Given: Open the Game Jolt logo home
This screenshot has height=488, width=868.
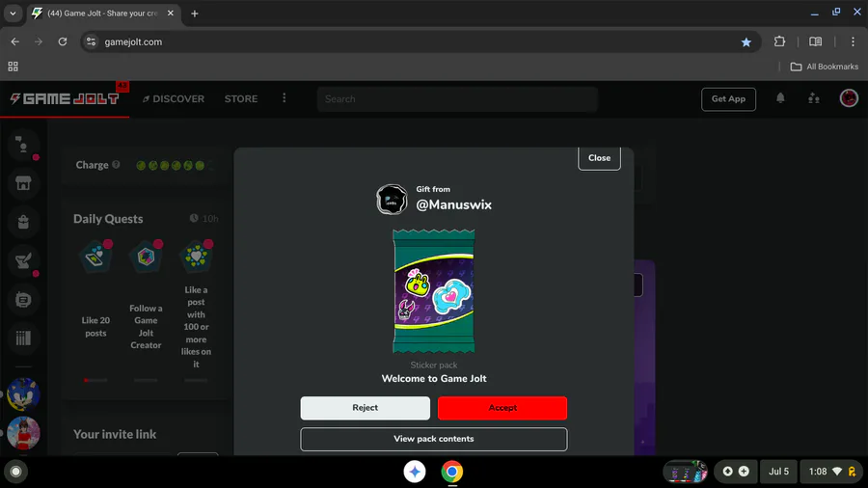Looking at the screenshot, I should pyautogui.click(x=65, y=99).
